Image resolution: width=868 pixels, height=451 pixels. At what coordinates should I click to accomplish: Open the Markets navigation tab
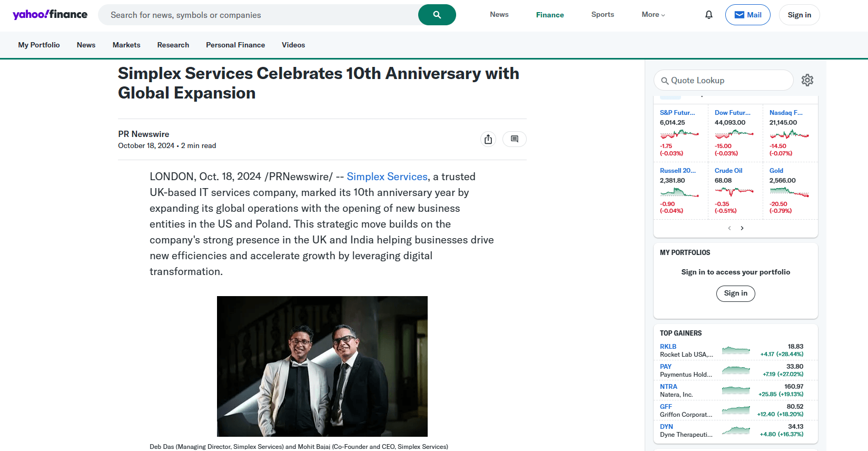pos(126,45)
